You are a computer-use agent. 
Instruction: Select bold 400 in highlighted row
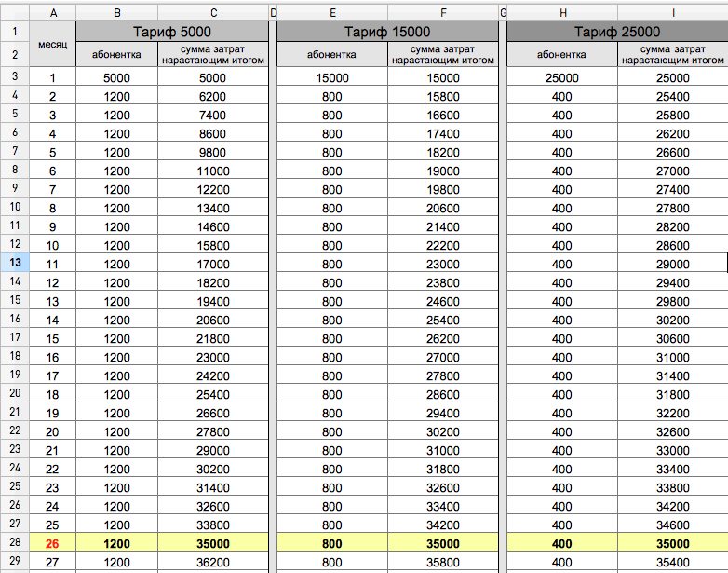561,543
